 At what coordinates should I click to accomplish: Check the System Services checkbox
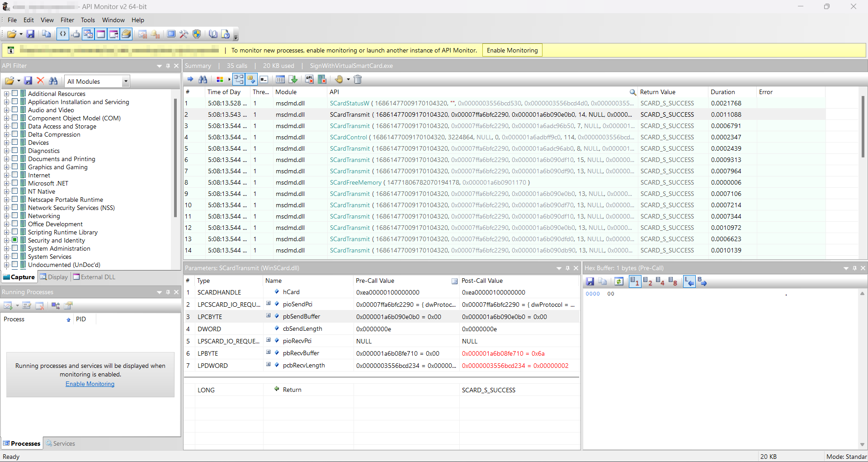(x=15, y=256)
